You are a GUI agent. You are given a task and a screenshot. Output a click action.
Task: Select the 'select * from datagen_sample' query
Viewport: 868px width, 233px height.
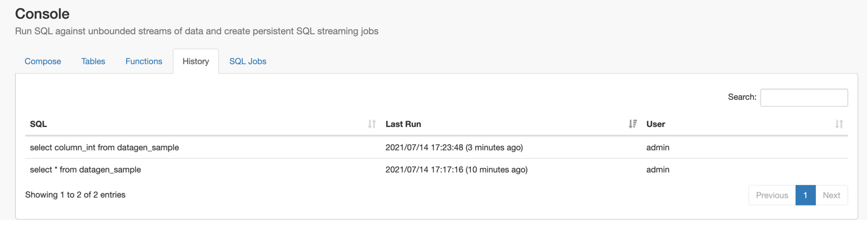[85, 170]
